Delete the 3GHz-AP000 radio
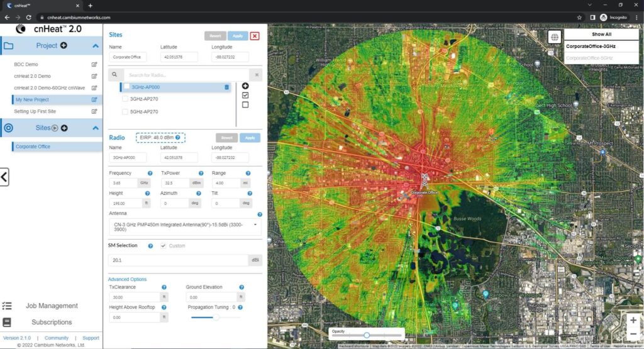Screen dimensions: 644x349 pyautogui.click(x=226, y=87)
